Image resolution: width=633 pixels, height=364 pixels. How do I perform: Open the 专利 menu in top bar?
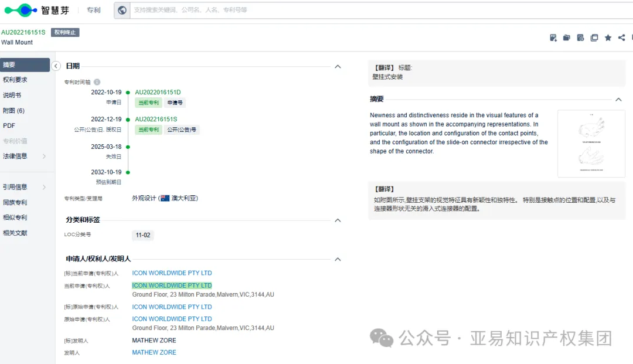93,9
